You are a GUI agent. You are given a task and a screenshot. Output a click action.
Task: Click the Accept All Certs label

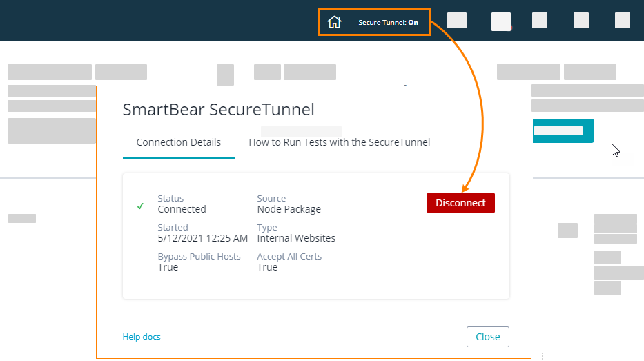(x=289, y=256)
